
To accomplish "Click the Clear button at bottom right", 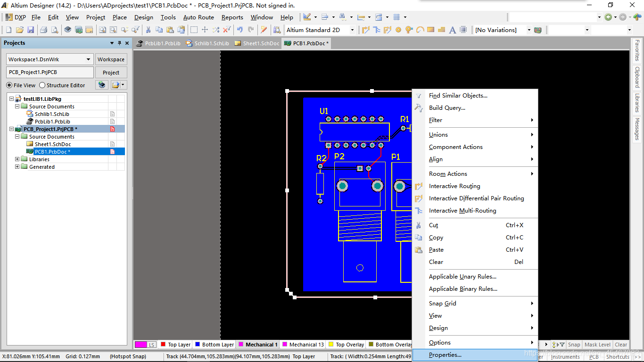I will (621, 345).
